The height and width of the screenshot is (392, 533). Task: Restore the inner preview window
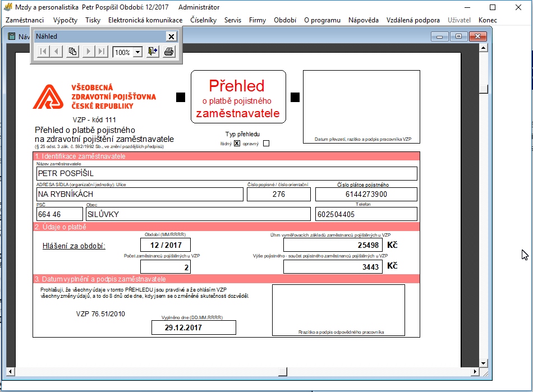pyautogui.click(x=458, y=36)
